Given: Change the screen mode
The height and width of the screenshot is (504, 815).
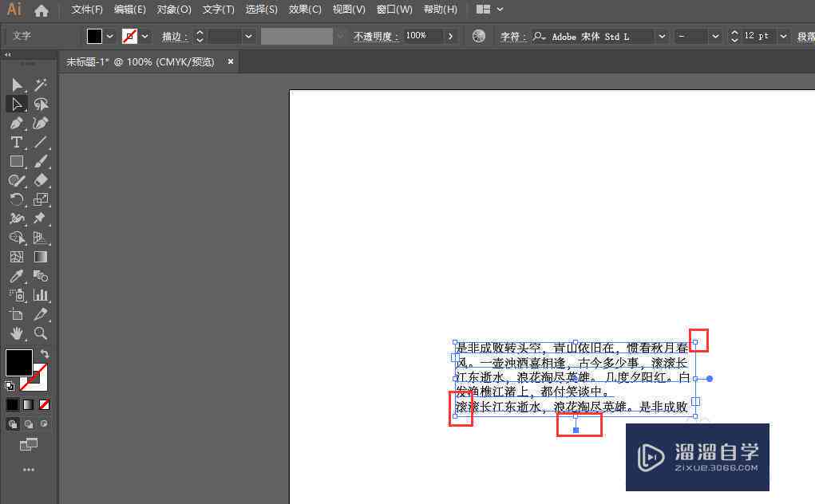Looking at the screenshot, I should click(x=29, y=444).
